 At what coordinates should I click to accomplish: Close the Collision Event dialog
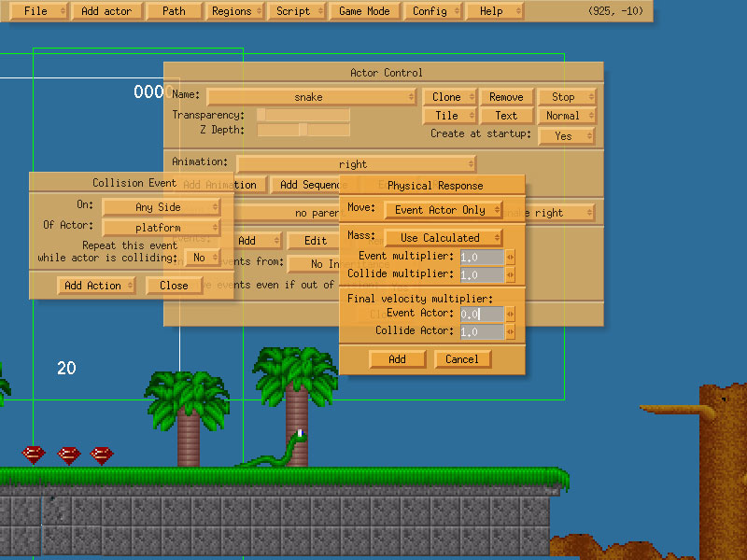[174, 286]
